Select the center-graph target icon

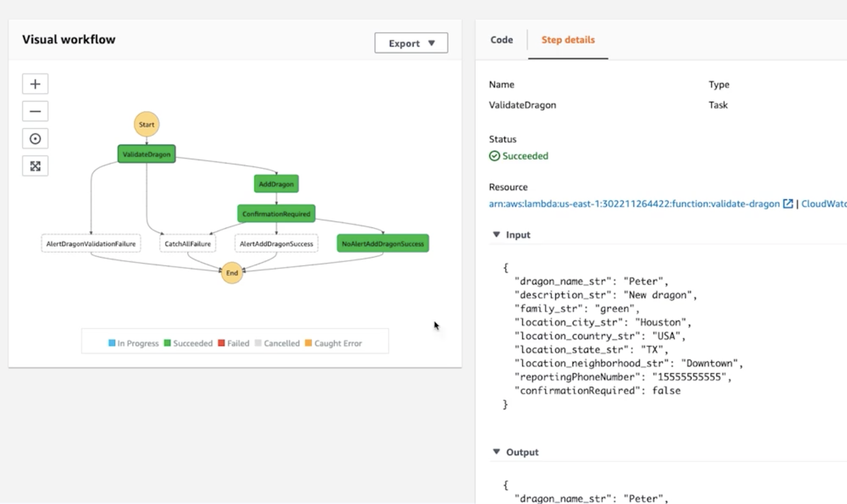point(35,138)
